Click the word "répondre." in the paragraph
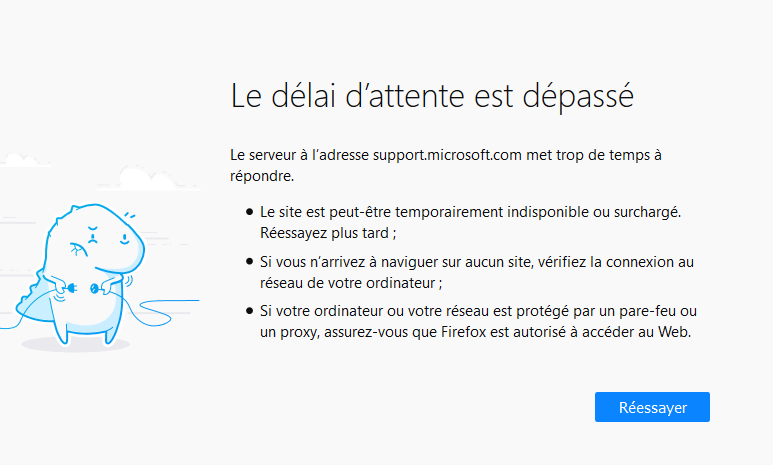The height and width of the screenshot is (465, 773). tap(262, 176)
